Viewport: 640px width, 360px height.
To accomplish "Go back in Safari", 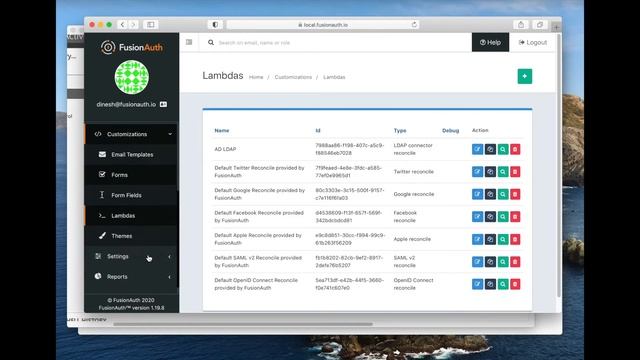I will point(122,25).
